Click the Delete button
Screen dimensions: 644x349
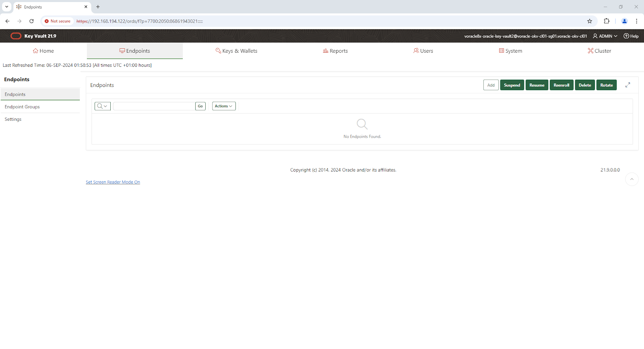click(x=585, y=85)
